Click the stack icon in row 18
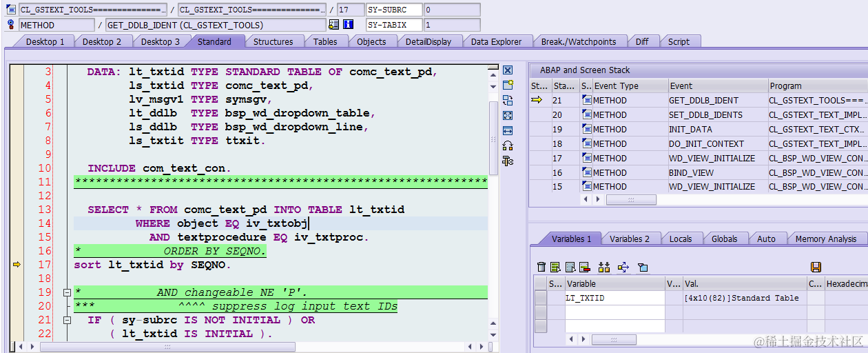The image size is (868, 353). pos(587,143)
